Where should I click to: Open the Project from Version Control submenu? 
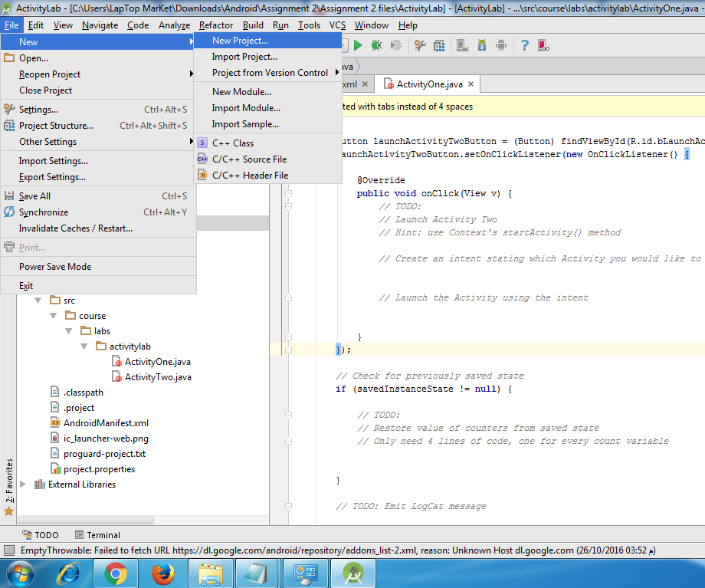click(270, 73)
